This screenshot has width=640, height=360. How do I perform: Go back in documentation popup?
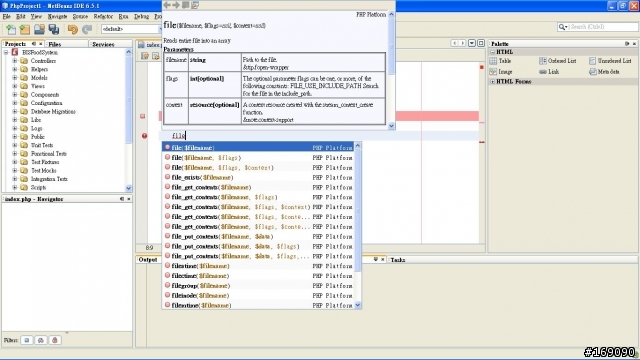[x=167, y=5]
